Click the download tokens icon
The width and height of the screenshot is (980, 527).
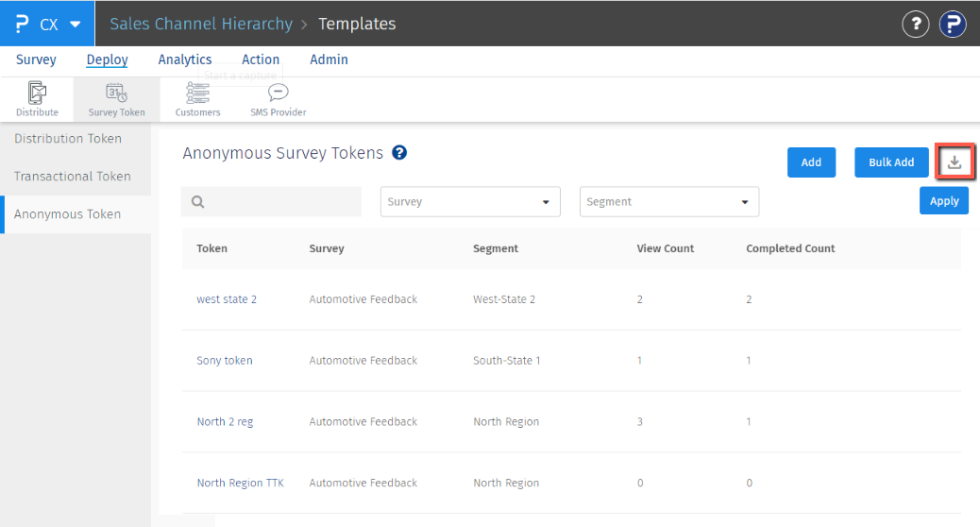pyautogui.click(x=955, y=161)
